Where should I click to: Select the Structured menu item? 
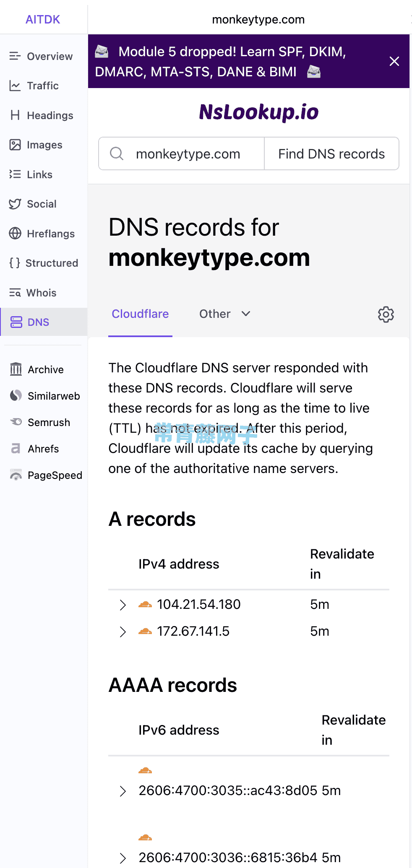coord(44,263)
